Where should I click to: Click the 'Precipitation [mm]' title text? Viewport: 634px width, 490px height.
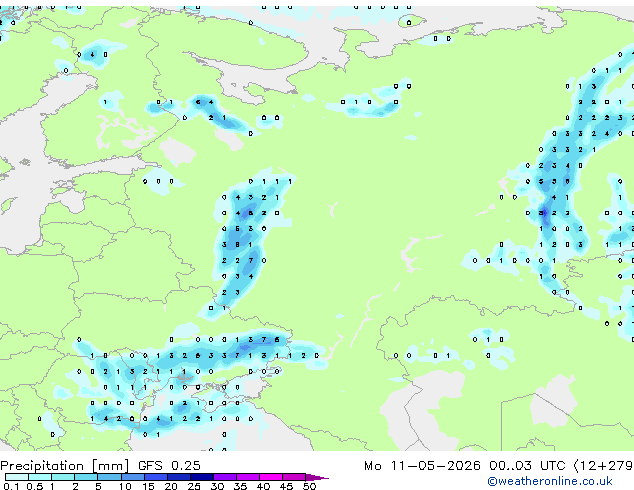pyautogui.click(x=65, y=466)
